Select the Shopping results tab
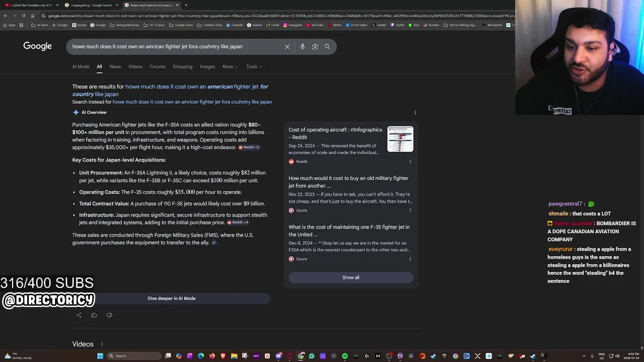 click(183, 66)
